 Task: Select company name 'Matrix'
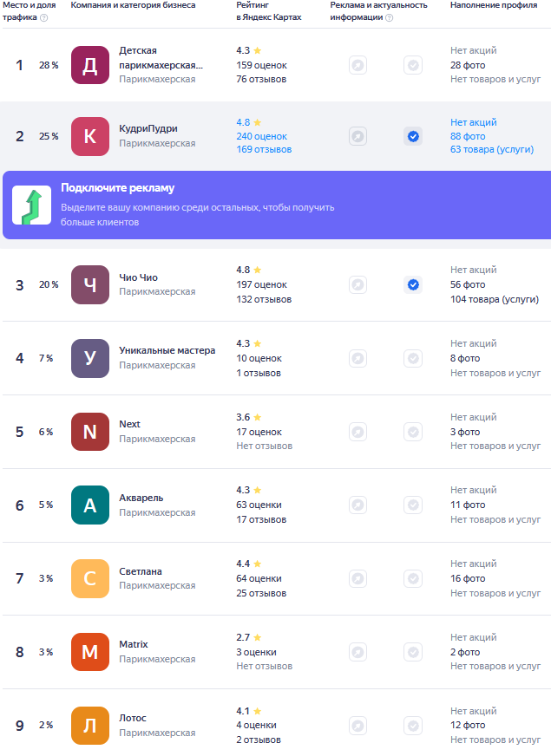point(133,645)
